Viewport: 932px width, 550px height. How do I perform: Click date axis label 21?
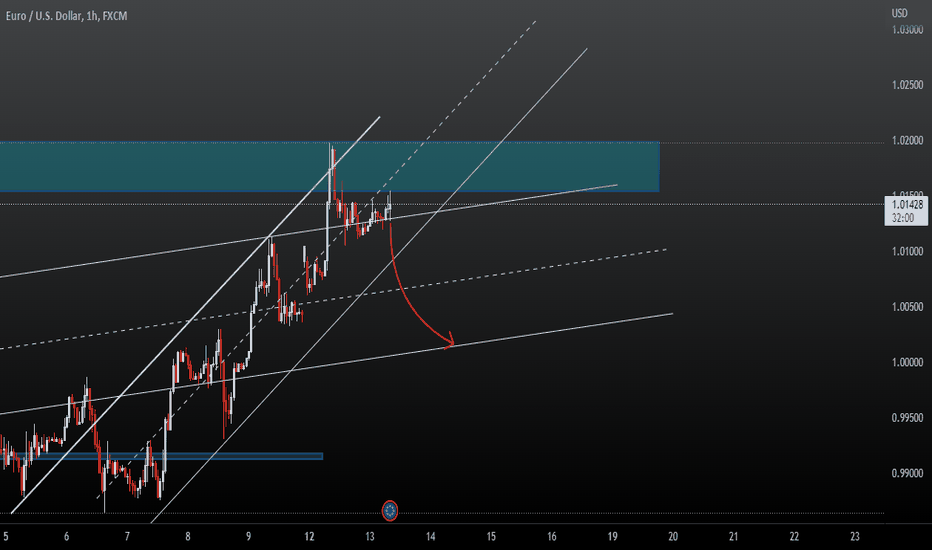pyautogui.click(x=733, y=536)
